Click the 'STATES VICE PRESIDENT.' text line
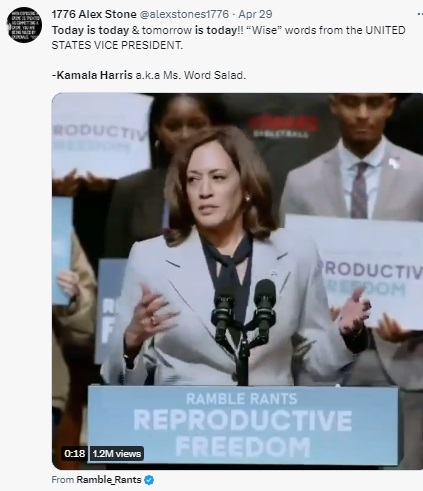The image size is (423, 491). (117, 45)
